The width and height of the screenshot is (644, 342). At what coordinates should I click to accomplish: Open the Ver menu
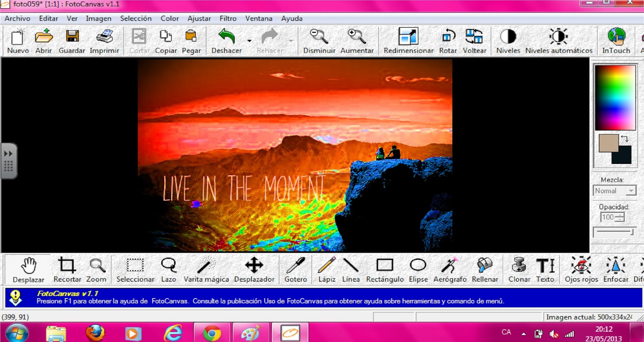(72, 19)
